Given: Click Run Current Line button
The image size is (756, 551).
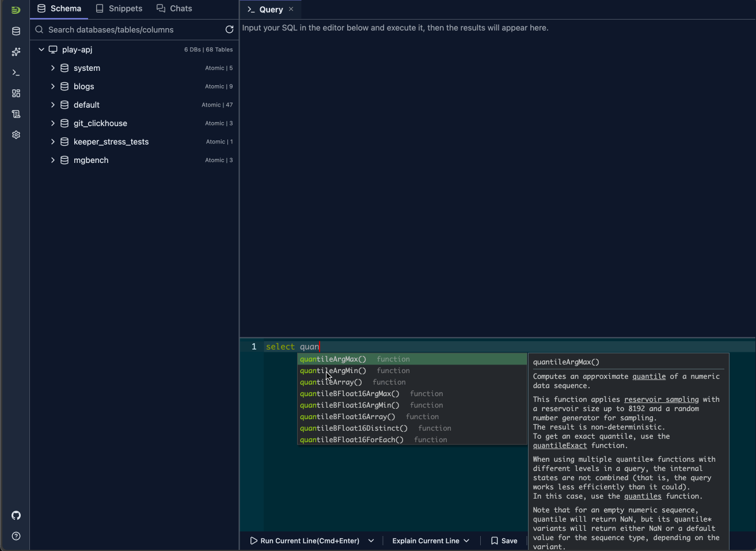Looking at the screenshot, I should pos(305,541).
